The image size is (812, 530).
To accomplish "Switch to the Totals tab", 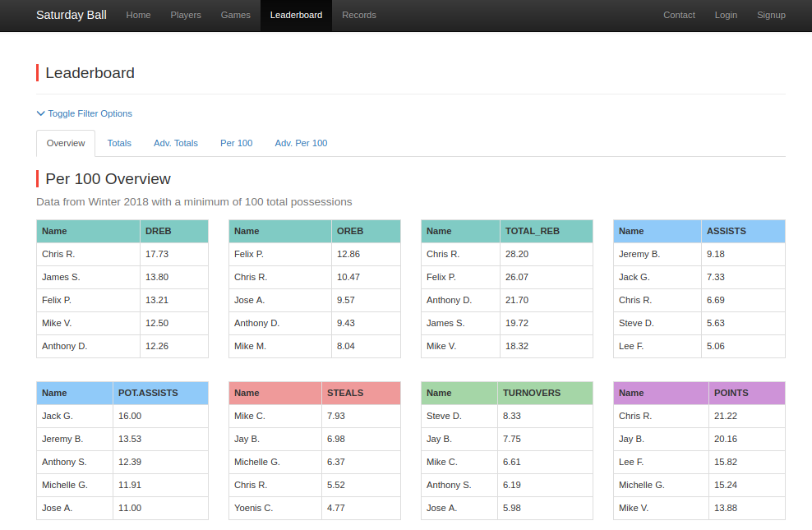I will (x=119, y=142).
